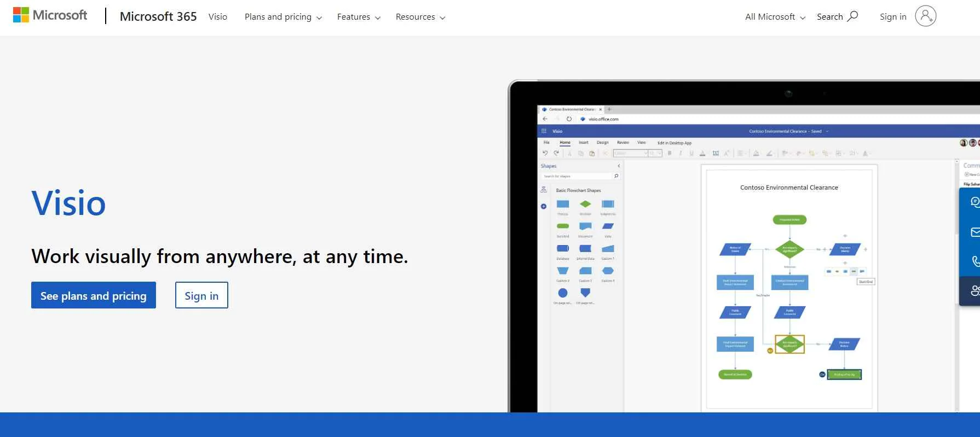Click Edit in Desktop App

coord(675,143)
